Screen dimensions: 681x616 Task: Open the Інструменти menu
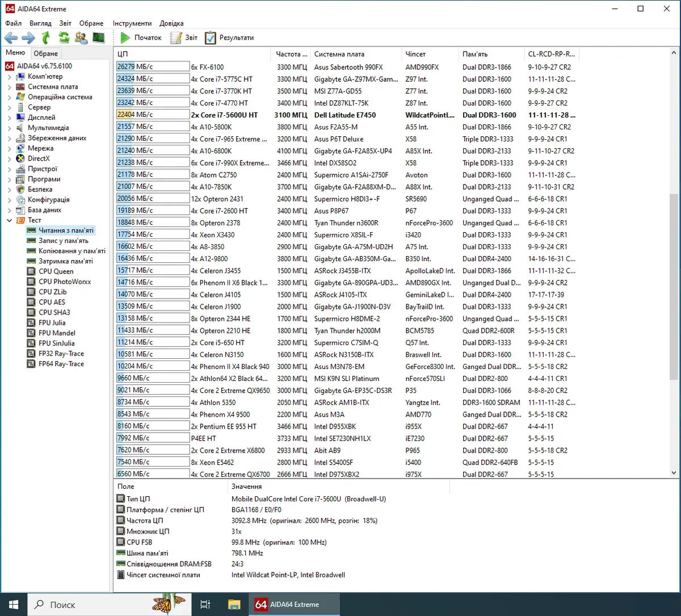(x=132, y=23)
